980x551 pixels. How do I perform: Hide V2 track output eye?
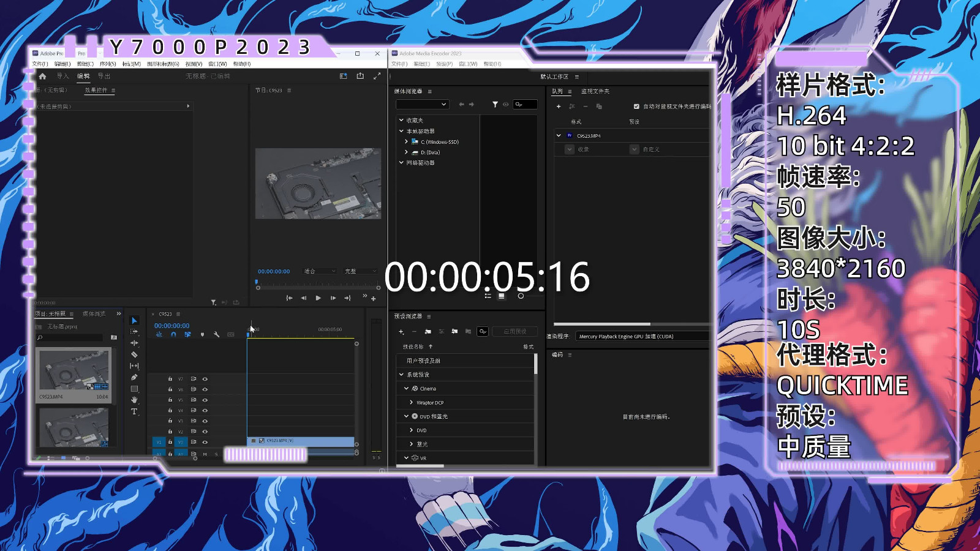[205, 432]
